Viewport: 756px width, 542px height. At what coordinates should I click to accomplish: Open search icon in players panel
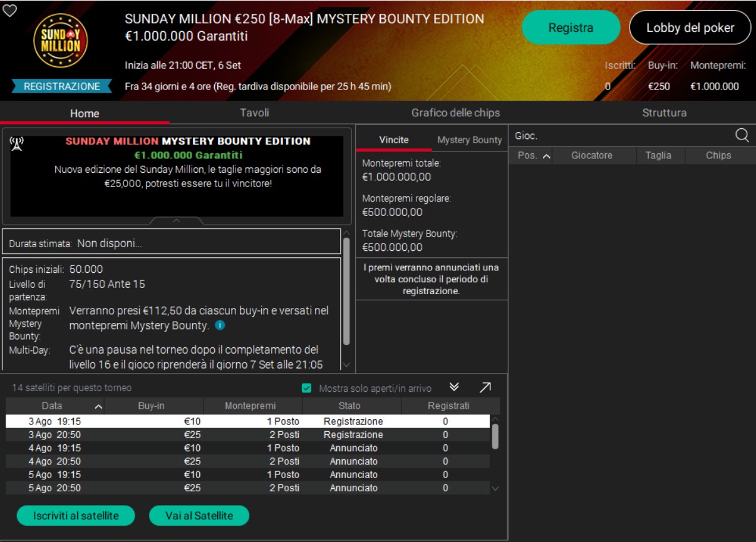[742, 135]
